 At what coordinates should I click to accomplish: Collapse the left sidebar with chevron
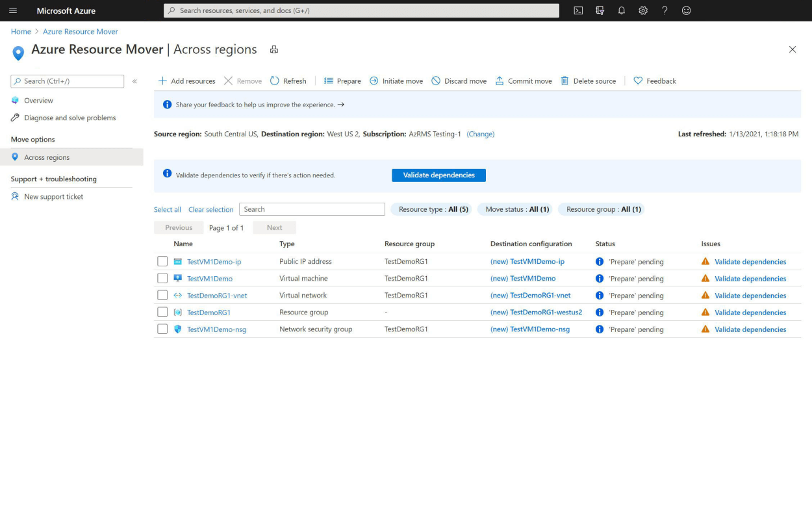pos(134,81)
